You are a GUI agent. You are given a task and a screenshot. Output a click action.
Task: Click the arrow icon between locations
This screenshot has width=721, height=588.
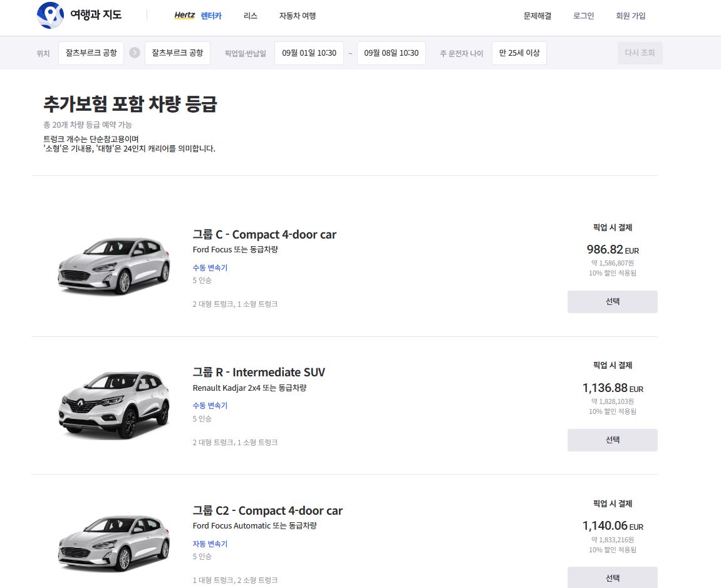[135, 53]
